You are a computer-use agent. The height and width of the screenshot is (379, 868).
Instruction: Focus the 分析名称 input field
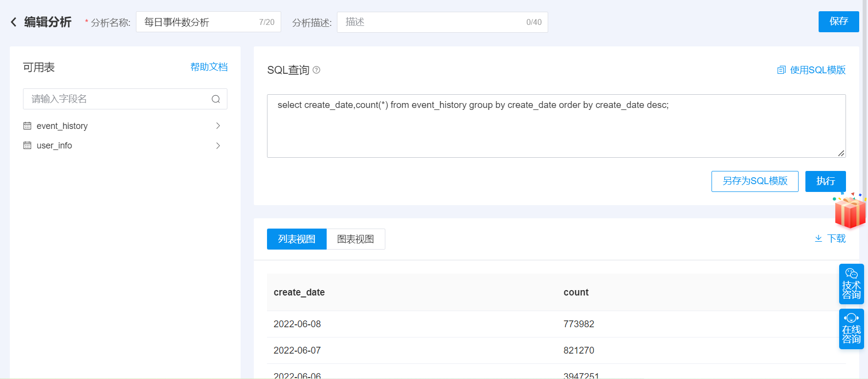(208, 22)
